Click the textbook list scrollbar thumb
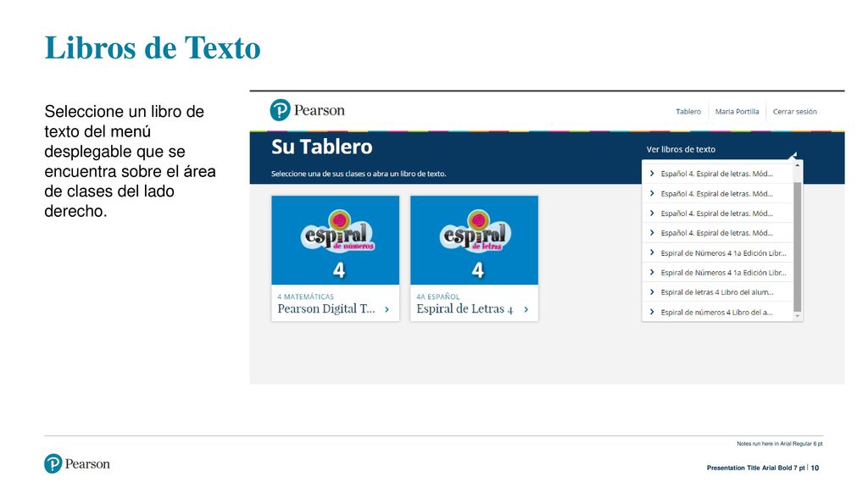 click(x=797, y=247)
